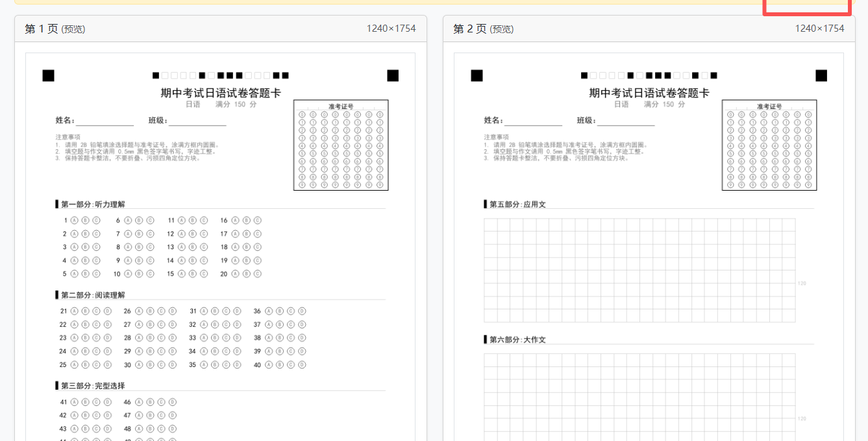
Task: Click the 2B pencil notice line on page 1
Action: click(138, 145)
